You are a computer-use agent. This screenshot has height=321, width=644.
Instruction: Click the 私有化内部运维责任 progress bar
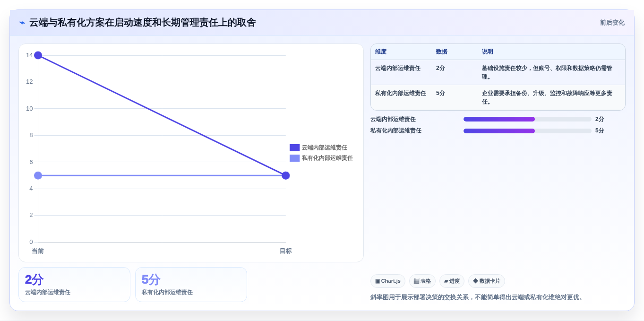[x=527, y=130]
